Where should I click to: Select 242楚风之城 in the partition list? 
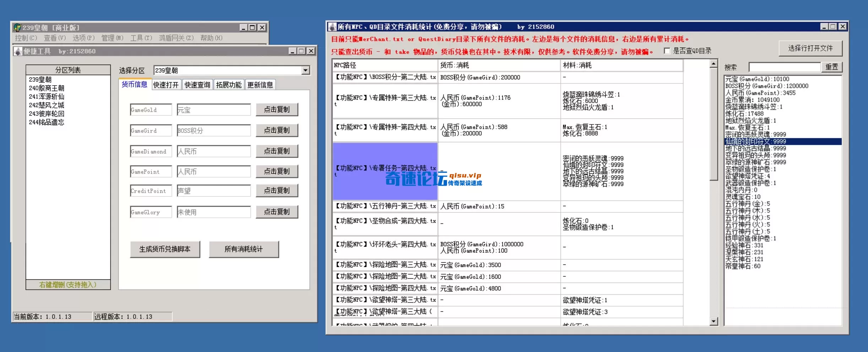(47, 105)
